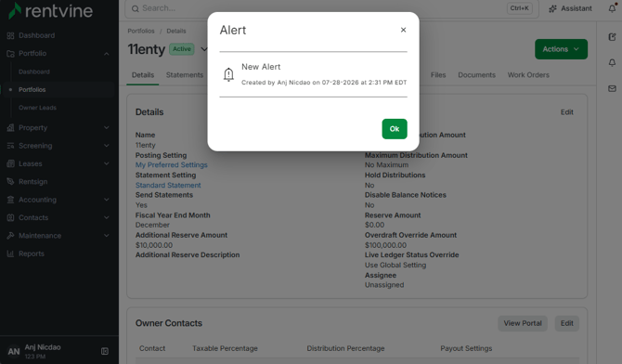The width and height of the screenshot is (622, 364).
Task: Click the Taxable Percentage column header
Action: [225, 348]
